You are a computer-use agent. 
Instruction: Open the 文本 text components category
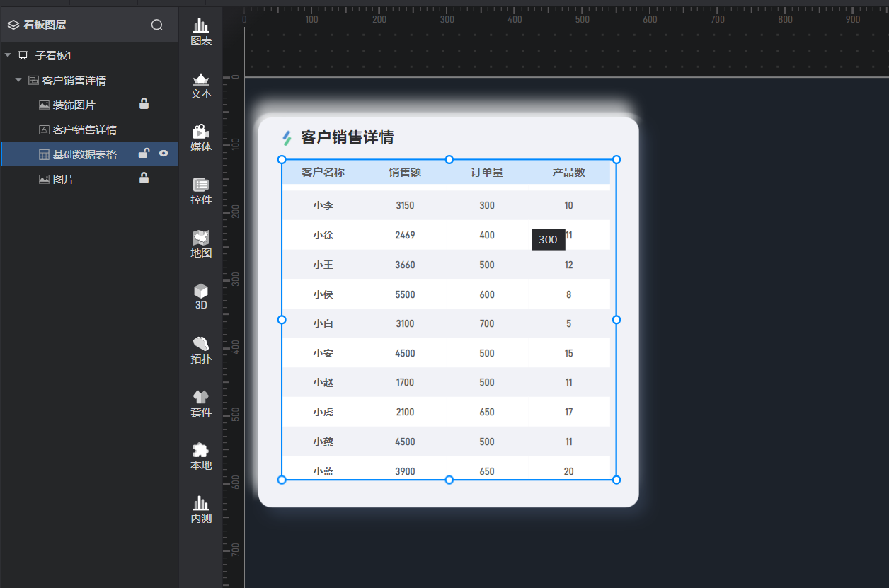[201, 86]
